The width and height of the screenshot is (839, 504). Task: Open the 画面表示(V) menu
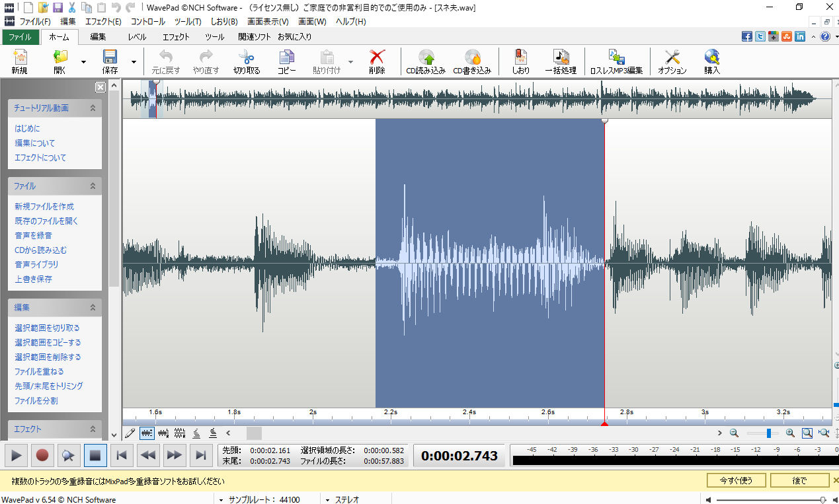pos(268,22)
